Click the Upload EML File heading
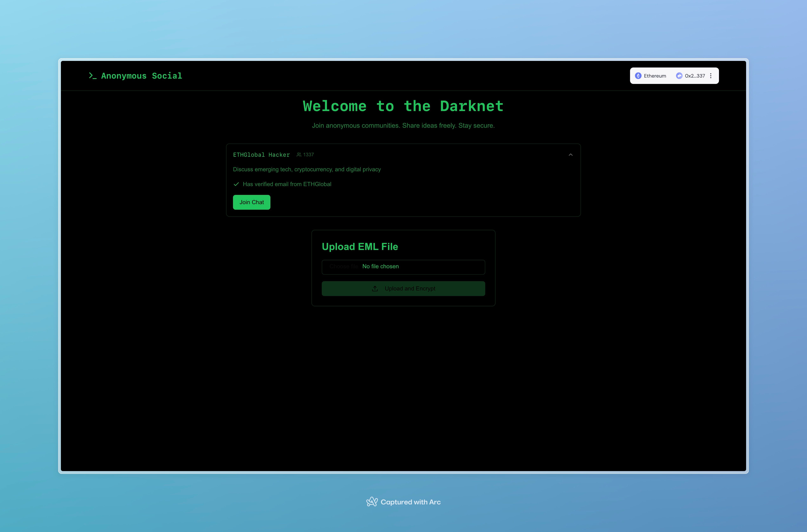The width and height of the screenshot is (807, 532). pos(360,247)
